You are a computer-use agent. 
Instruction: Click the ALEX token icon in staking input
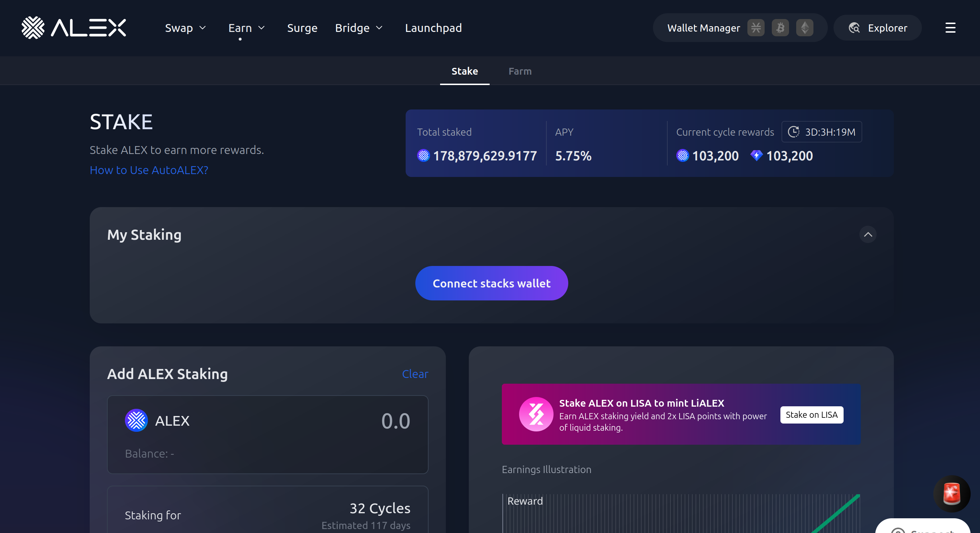tap(136, 420)
